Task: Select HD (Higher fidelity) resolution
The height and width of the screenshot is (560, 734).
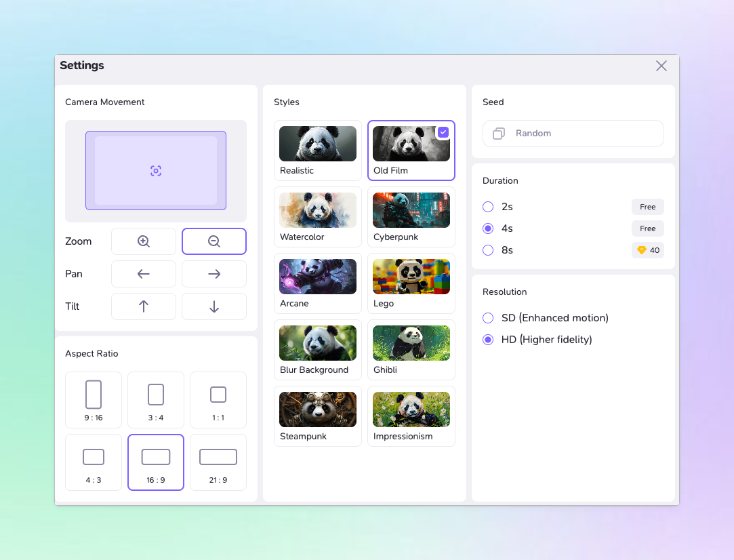Action: pyautogui.click(x=488, y=340)
